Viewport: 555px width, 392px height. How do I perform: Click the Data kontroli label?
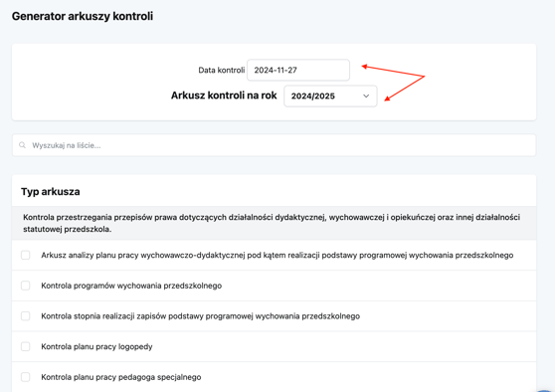point(221,70)
